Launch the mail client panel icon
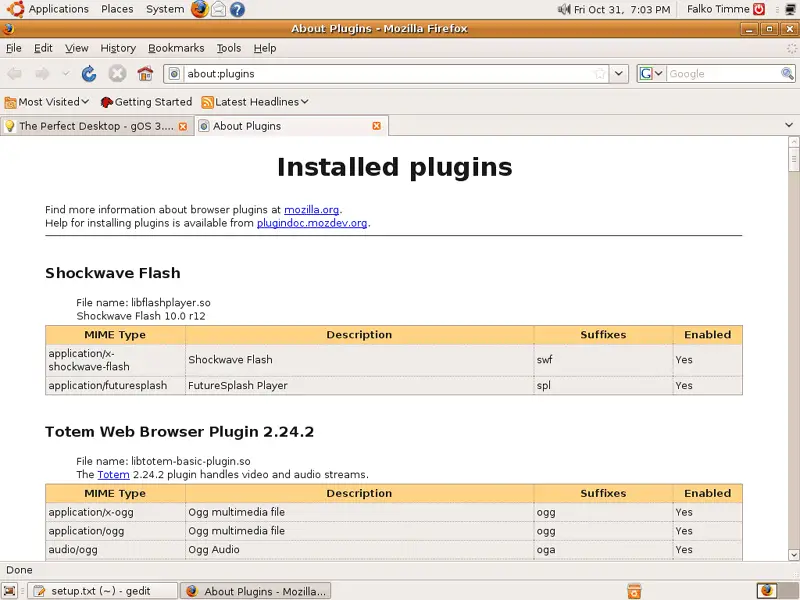800x600 pixels. [218, 9]
